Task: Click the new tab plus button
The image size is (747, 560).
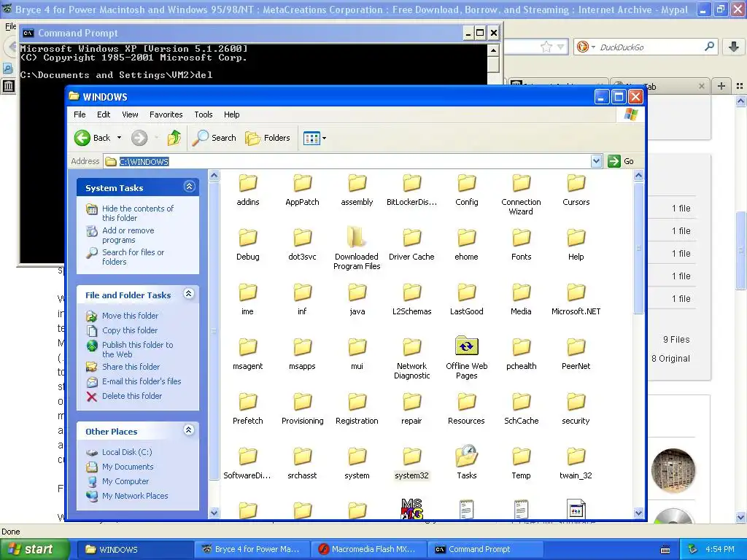Action: pyautogui.click(x=721, y=86)
